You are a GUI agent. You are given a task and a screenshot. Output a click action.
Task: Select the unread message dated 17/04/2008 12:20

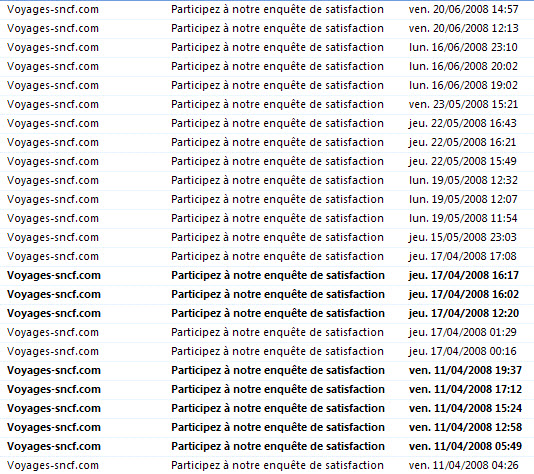coord(267,314)
